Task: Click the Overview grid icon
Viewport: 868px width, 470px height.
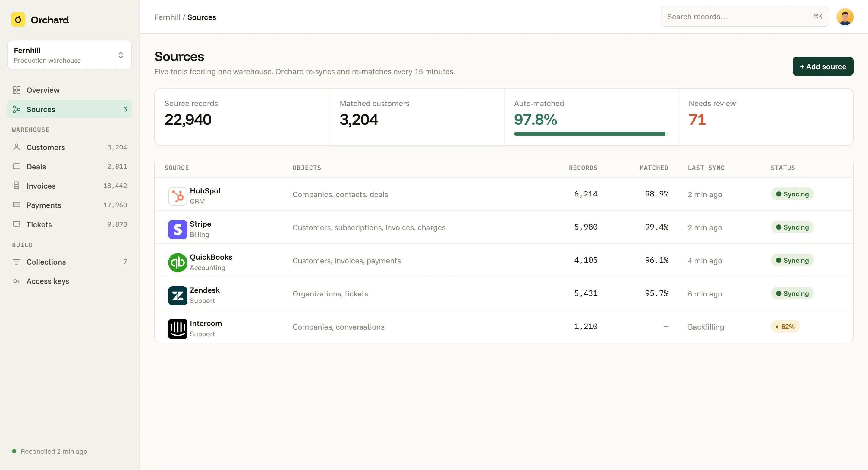Action: (x=17, y=90)
